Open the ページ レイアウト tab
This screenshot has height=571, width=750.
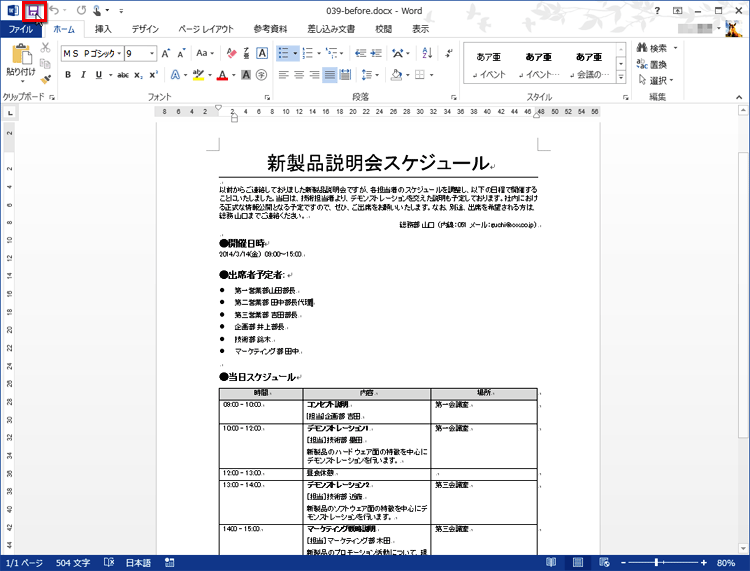tap(206, 29)
